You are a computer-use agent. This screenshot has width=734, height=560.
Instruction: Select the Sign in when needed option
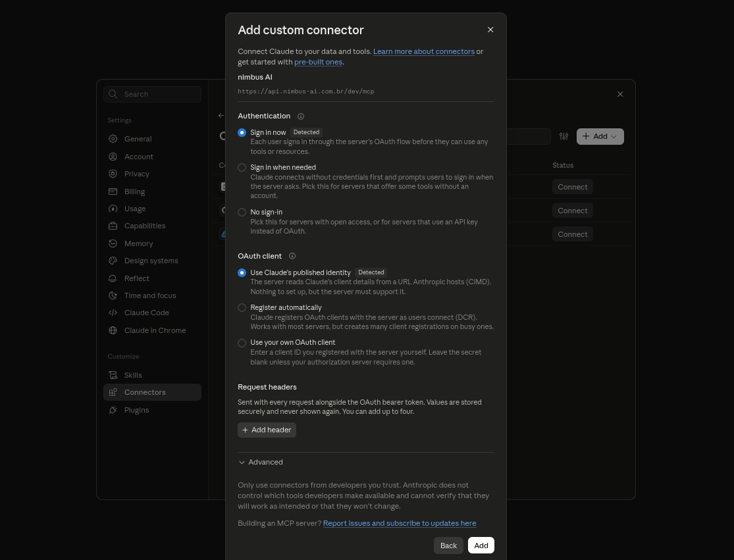242,168
